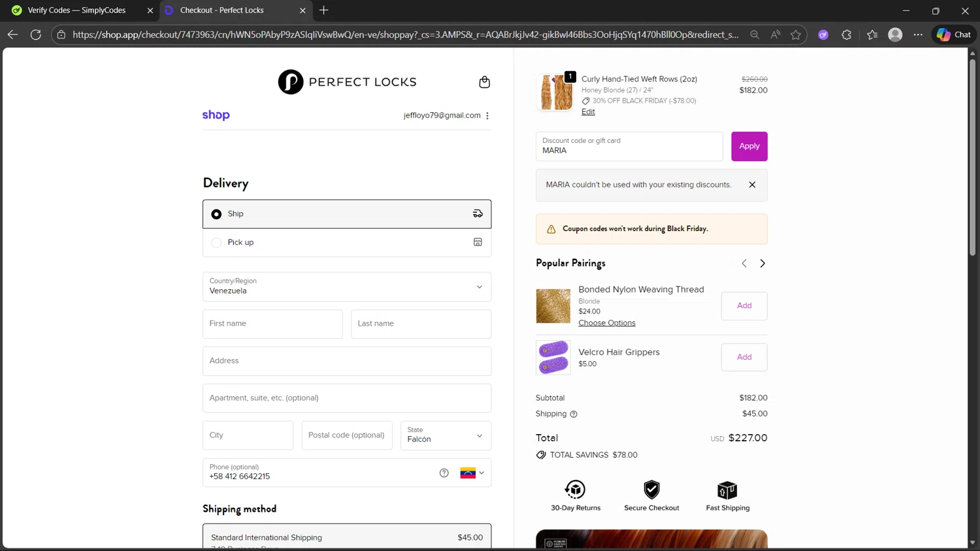Add Velcro Hair Grippers
Viewport: 980px width, 551px height.
(x=744, y=357)
